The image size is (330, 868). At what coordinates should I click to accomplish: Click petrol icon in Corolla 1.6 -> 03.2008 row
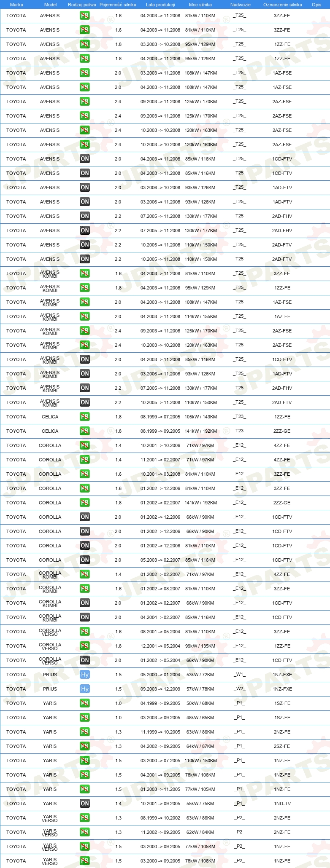84,474
